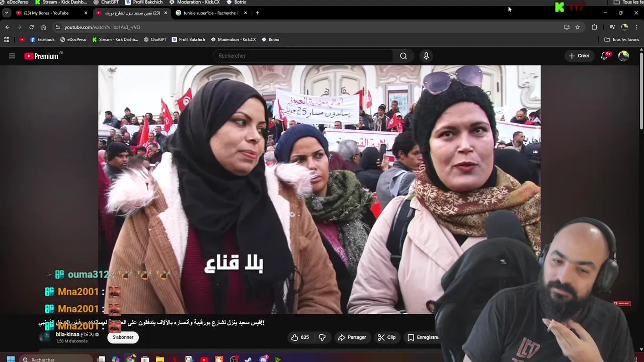
Task: Like the video with thumbs up
Action: (300, 337)
